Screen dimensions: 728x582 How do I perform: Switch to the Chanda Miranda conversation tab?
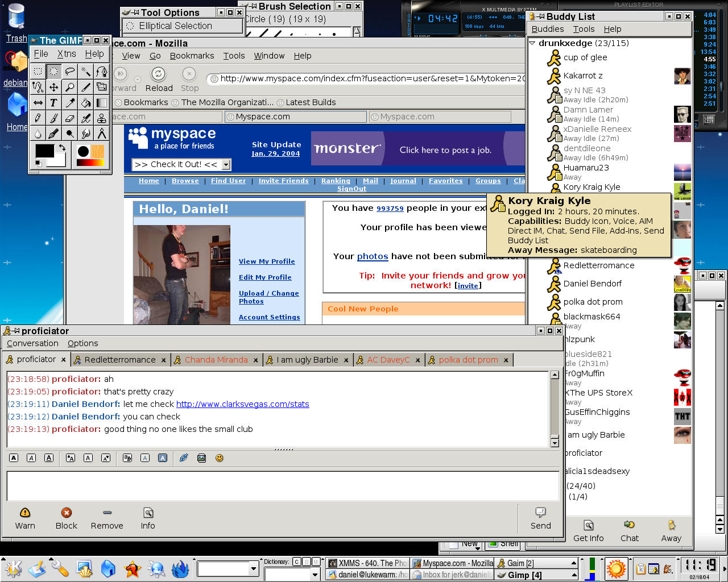point(216,360)
